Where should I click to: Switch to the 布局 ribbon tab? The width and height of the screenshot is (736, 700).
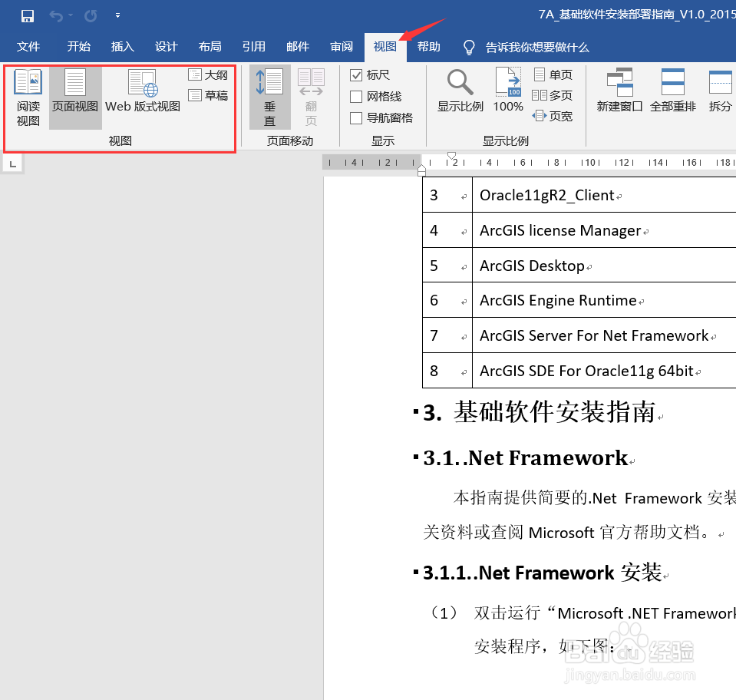point(210,47)
